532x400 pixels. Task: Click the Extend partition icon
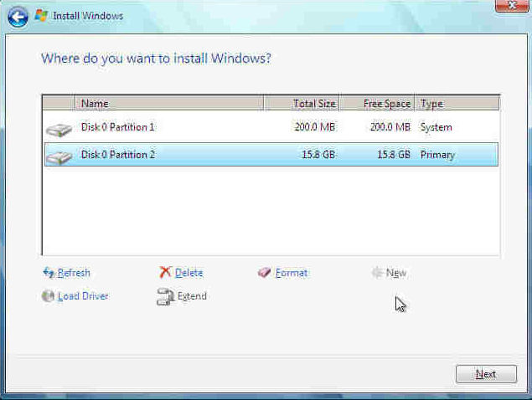pyautogui.click(x=165, y=296)
